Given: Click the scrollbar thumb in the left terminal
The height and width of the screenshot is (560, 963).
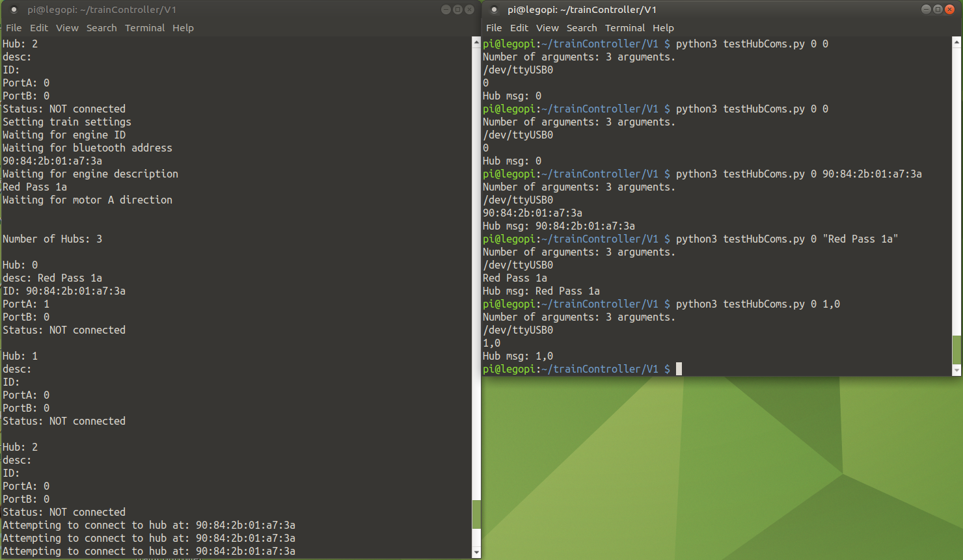Looking at the screenshot, I should coord(476,514).
